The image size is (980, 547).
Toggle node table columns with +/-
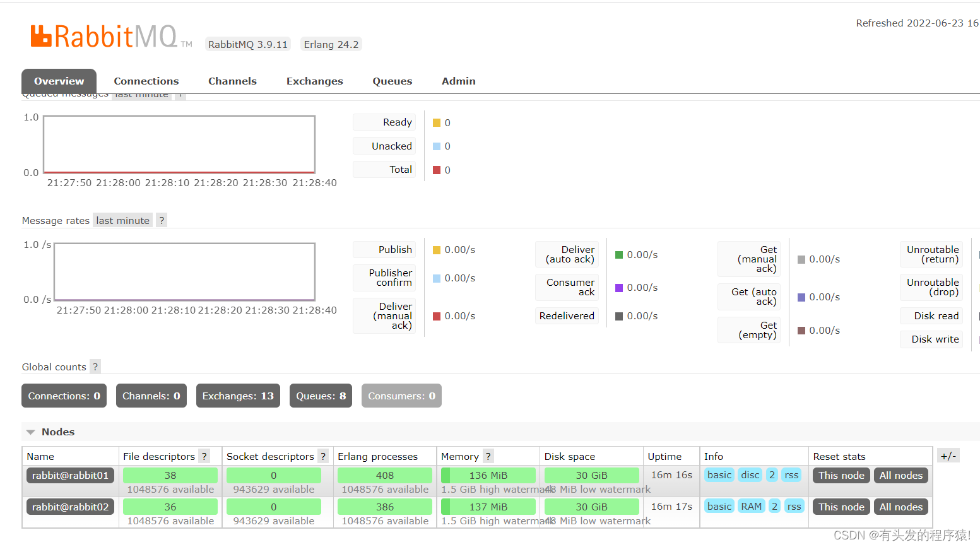click(948, 456)
